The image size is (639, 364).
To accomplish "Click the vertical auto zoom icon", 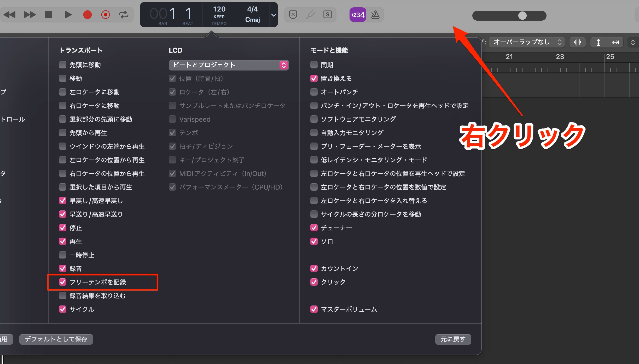I will (598, 42).
